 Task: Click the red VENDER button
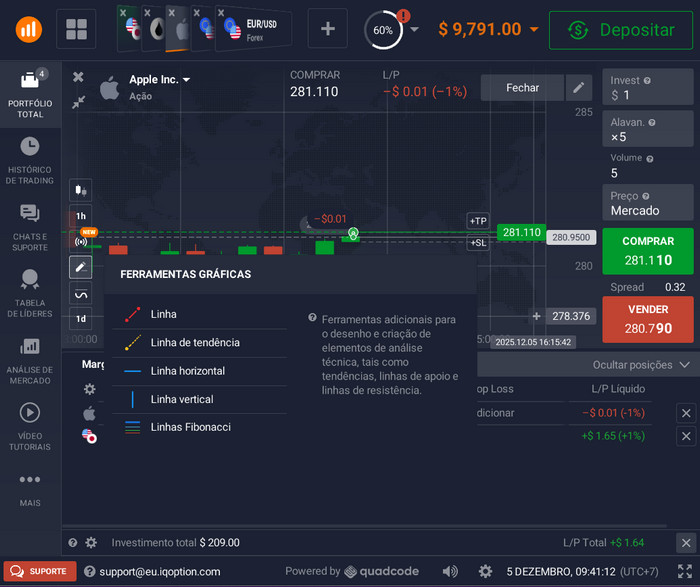648,320
